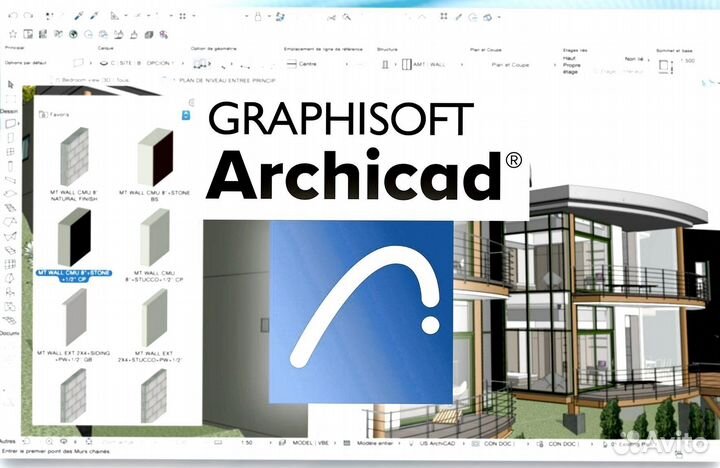This screenshot has width=720, height=468.
Task: Click the Docume section header in toolbox
Action: tap(10, 333)
